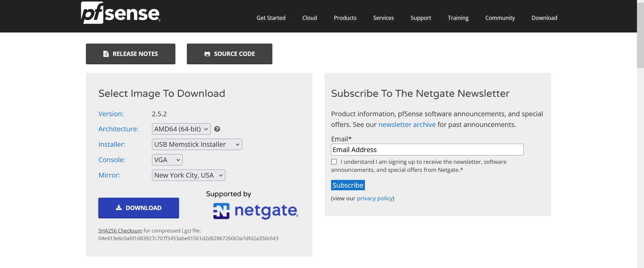Open the Release Notes button
The image size is (644, 268).
[x=130, y=54]
